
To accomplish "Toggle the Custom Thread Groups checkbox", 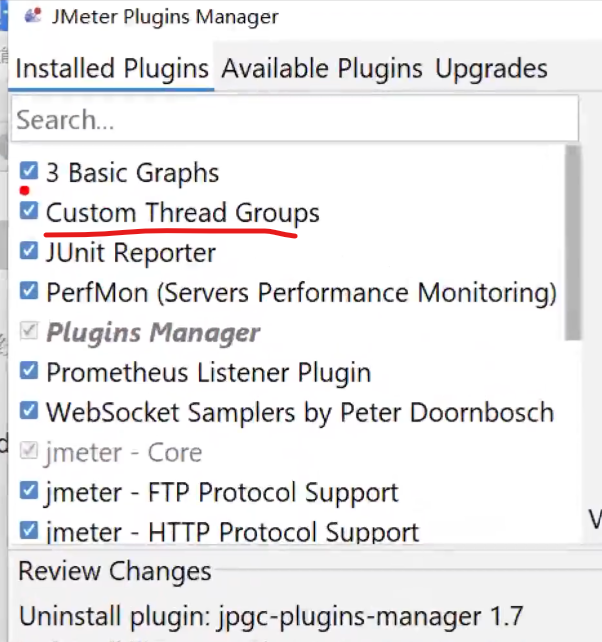I will 29,212.
